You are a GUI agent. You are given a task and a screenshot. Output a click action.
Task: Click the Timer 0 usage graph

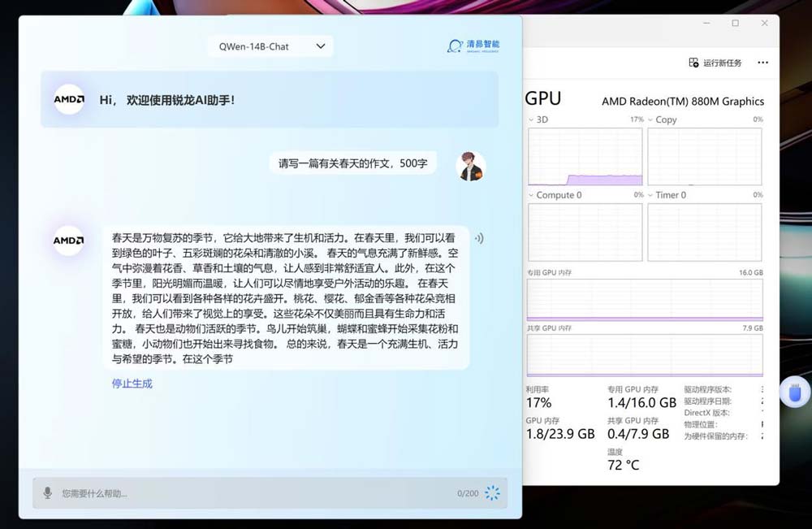tap(705, 232)
